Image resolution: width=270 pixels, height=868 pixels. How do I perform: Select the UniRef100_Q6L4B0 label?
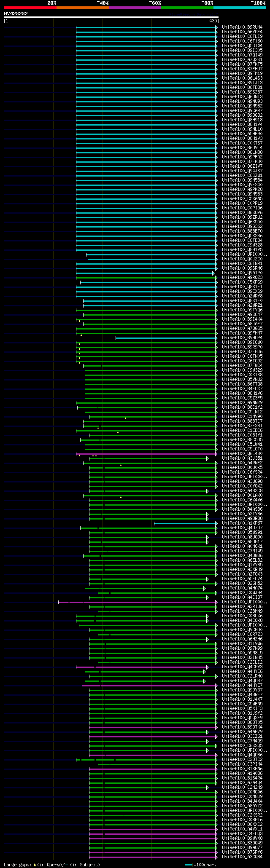coord(242,453)
